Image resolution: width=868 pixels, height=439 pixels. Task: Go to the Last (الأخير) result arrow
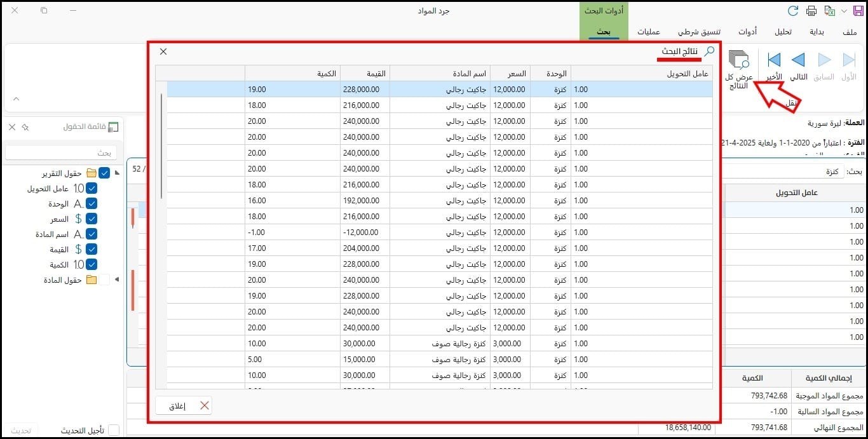[x=773, y=60]
